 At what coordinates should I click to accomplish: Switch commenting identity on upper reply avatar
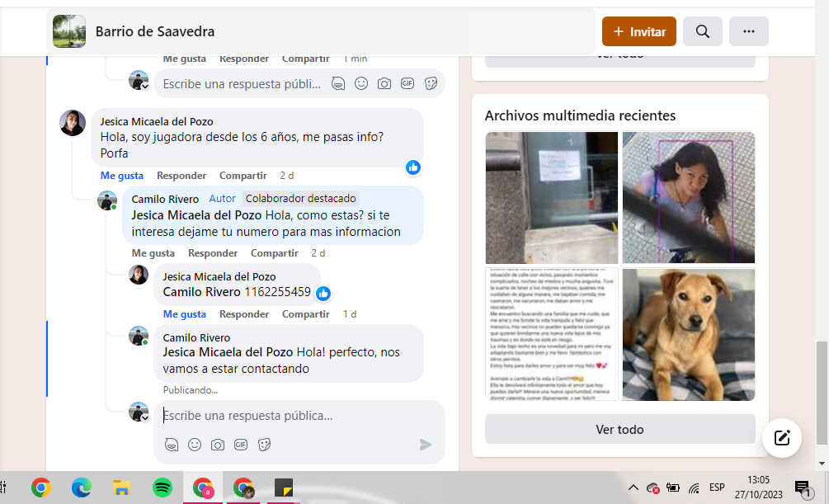pyautogui.click(x=139, y=80)
